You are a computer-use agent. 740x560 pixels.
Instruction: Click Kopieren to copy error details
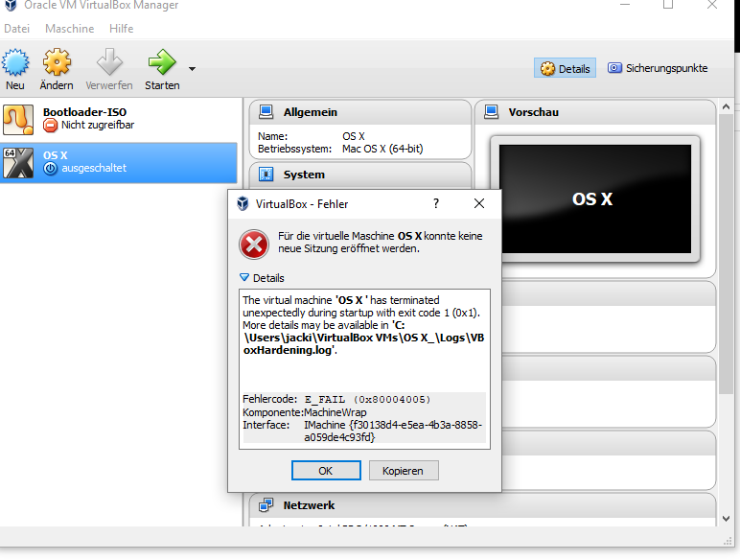[x=403, y=471]
